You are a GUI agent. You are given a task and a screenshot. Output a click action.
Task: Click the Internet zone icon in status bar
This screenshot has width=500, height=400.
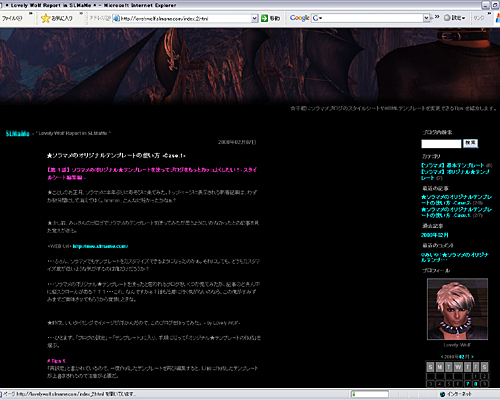tap(442, 394)
